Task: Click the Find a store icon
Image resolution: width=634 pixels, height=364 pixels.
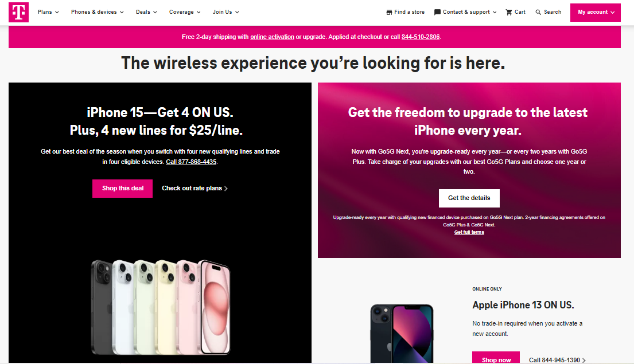Action: [x=389, y=11]
